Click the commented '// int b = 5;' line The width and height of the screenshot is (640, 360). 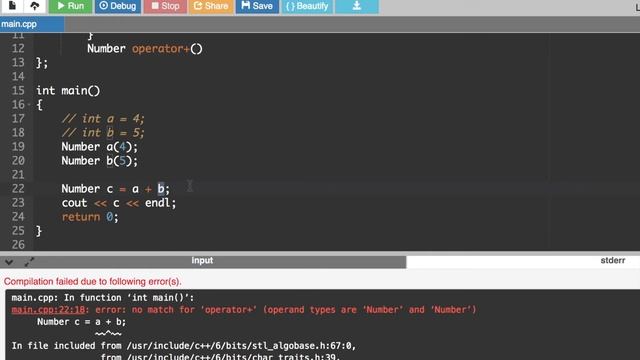(x=103, y=133)
